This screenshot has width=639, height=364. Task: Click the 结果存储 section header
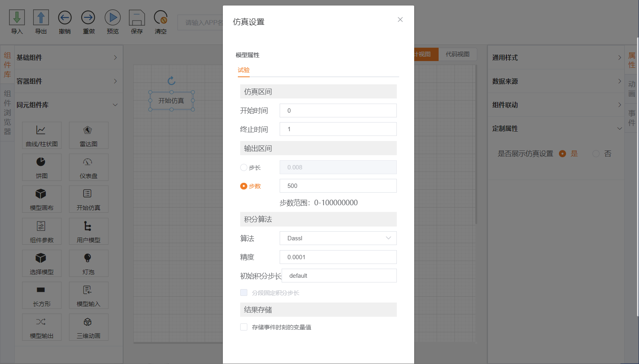318,310
